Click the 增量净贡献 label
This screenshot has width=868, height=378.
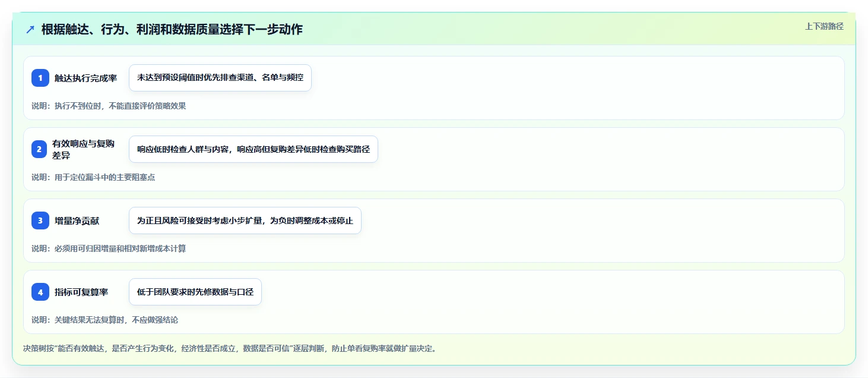pyautogui.click(x=77, y=220)
